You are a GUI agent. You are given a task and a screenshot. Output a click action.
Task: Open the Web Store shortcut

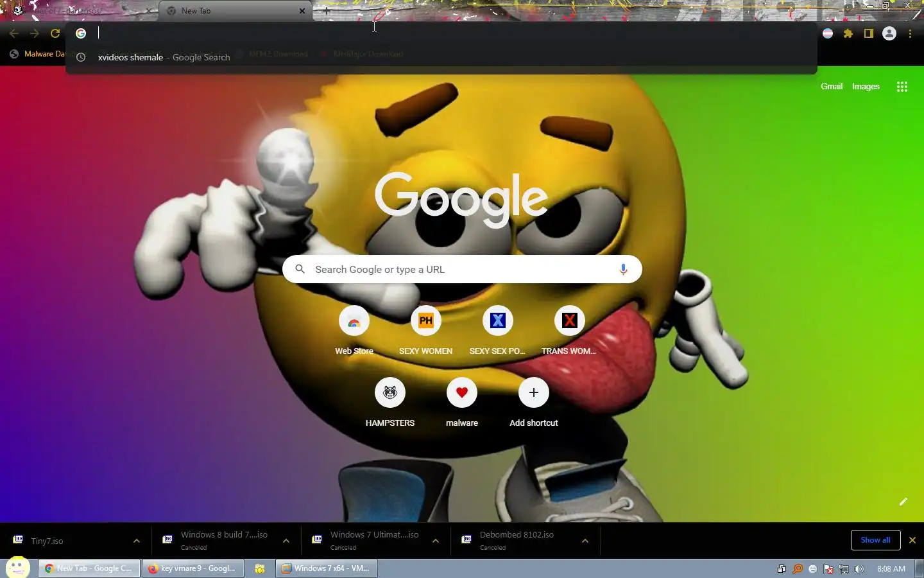[354, 329]
